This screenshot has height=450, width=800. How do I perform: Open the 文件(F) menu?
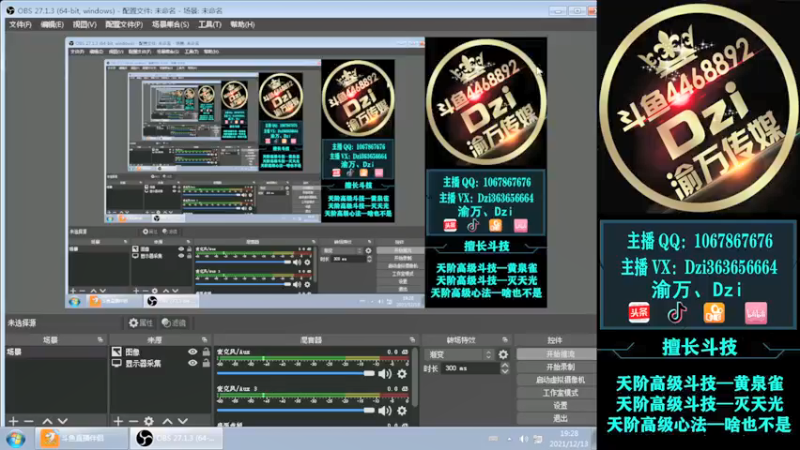(20, 24)
